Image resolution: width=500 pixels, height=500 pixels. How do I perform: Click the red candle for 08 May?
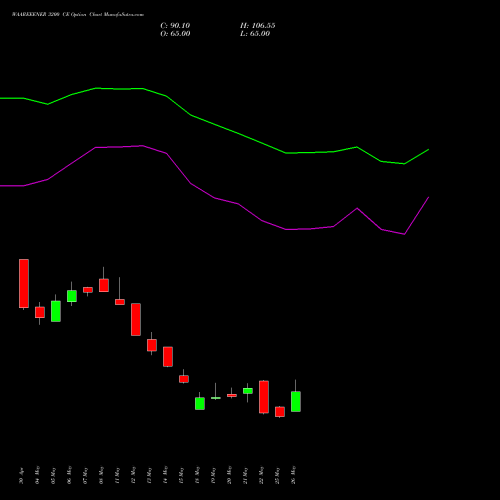coord(104,285)
